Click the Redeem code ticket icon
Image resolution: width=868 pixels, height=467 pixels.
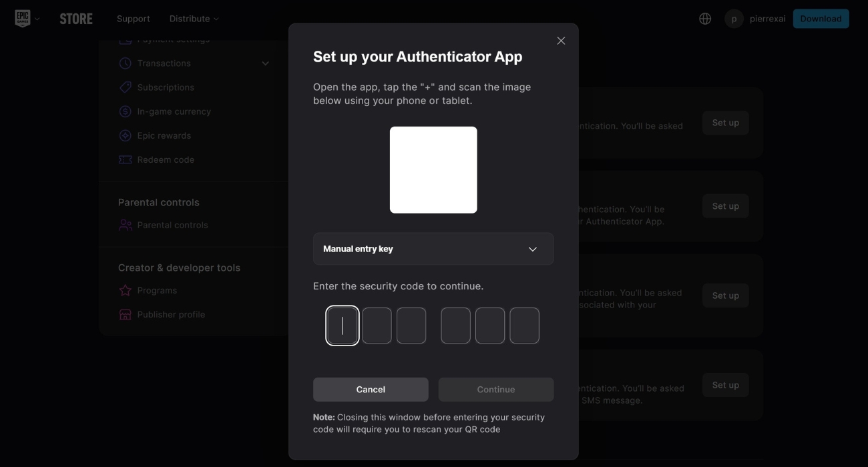tap(125, 159)
